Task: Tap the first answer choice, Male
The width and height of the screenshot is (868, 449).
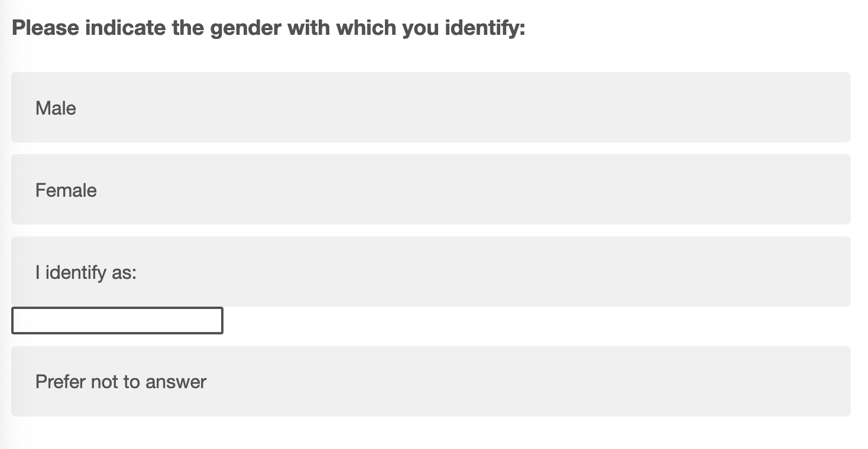Action: [430, 108]
